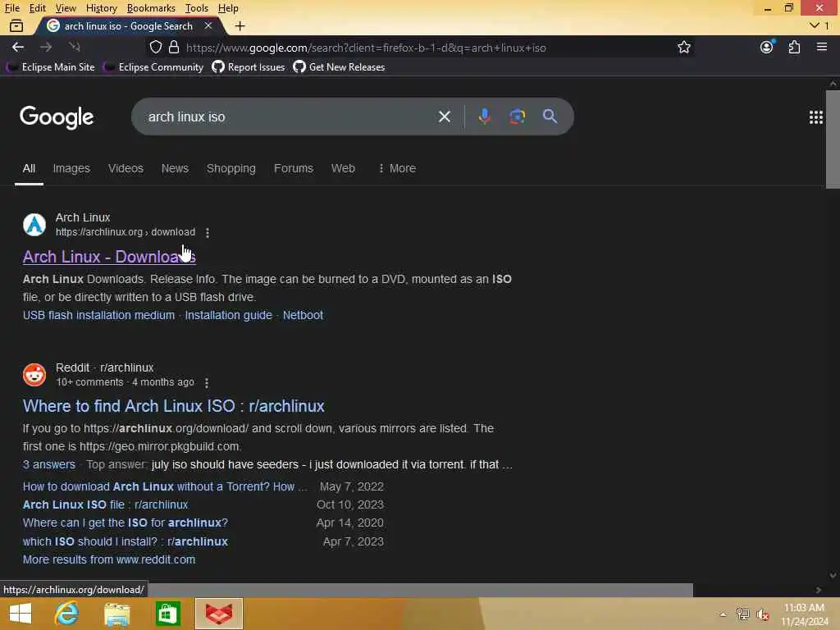Screen dimensions: 840x630
Task: Bookmark this page with the star icon
Action: pos(683,47)
